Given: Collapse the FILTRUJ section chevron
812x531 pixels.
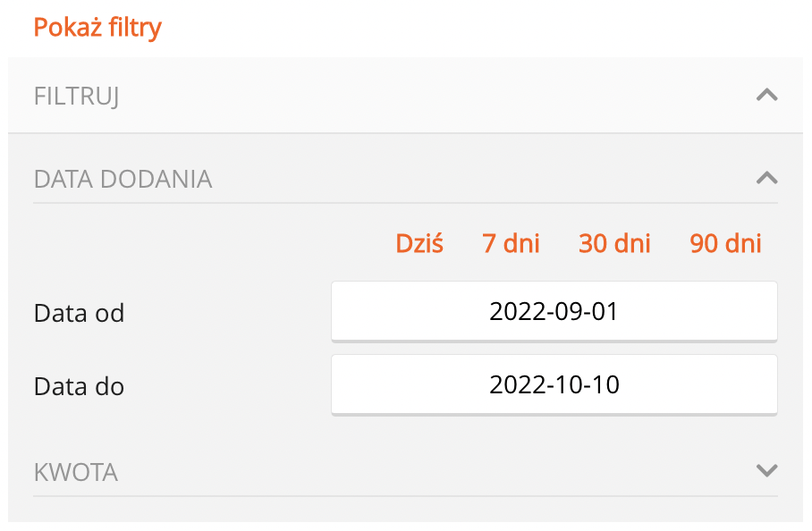Looking at the screenshot, I should tap(766, 95).
